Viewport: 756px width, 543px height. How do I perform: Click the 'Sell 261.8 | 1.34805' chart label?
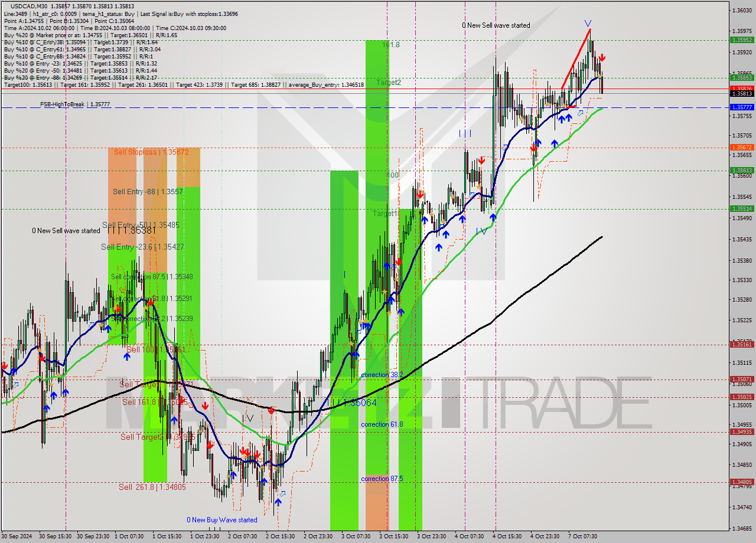pyautogui.click(x=152, y=487)
